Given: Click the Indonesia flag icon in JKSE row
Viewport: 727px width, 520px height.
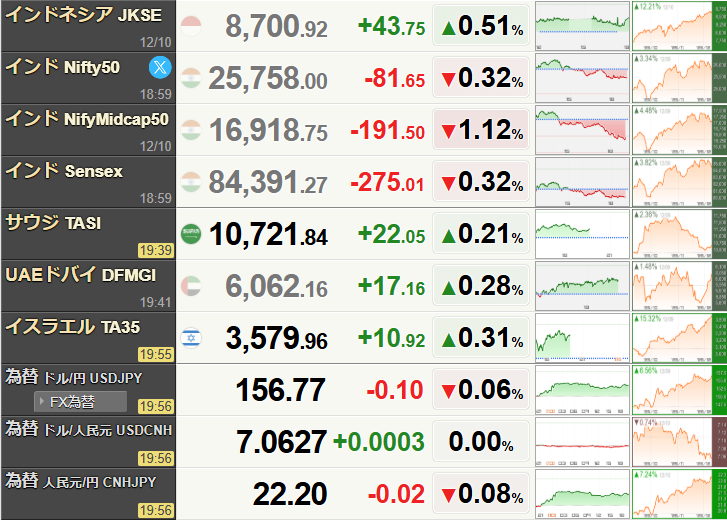Looking at the screenshot, I should (191, 26).
